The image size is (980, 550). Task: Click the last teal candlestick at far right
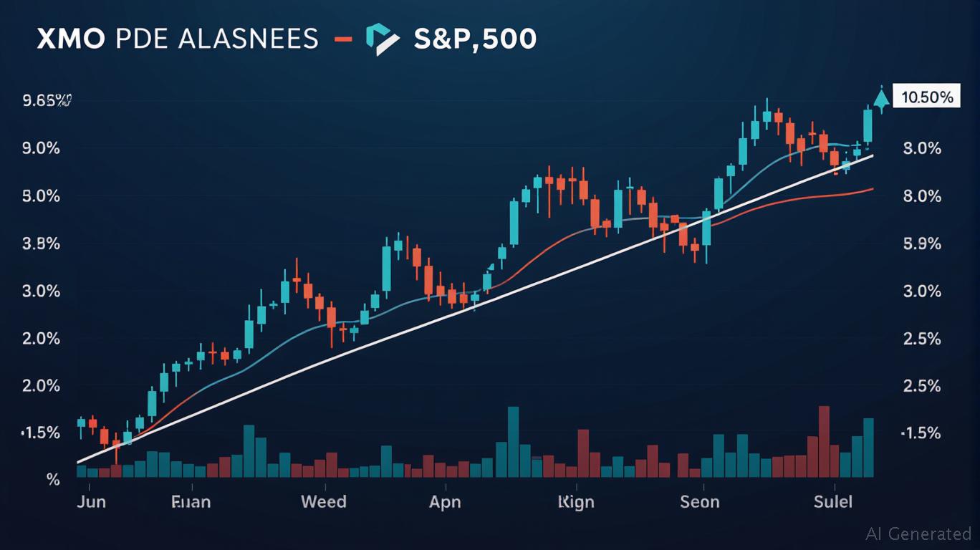[868, 126]
